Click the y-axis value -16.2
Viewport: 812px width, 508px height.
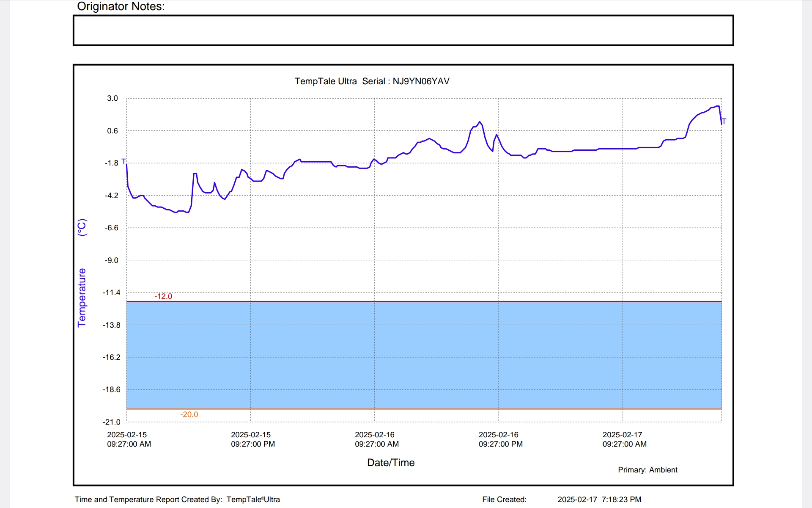click(111, 357)
